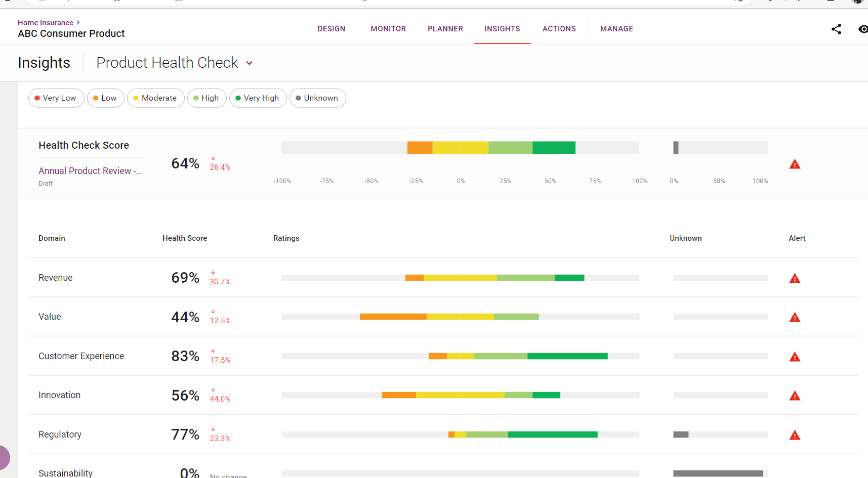This screenshot has width=868, height=478.
Task: Open the Annual Product Review link
Action: (90, 171)
